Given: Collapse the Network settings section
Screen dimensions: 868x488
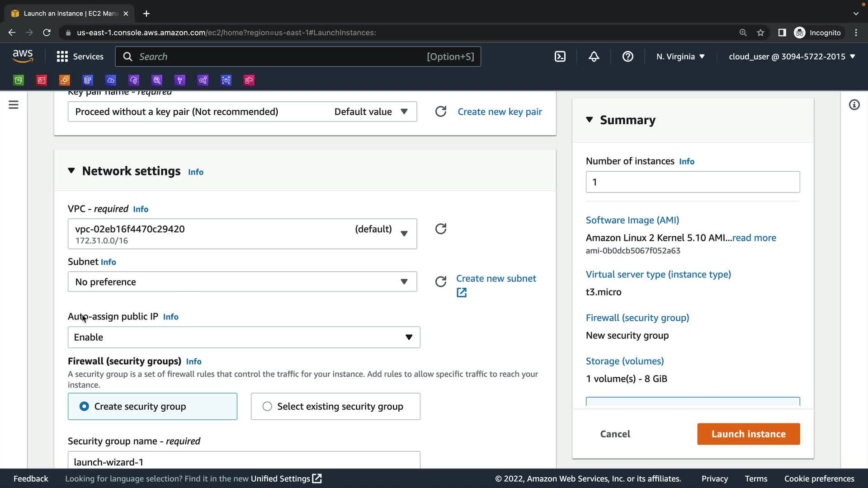Looking at the screenshot, I should click(x=71, y=171).
